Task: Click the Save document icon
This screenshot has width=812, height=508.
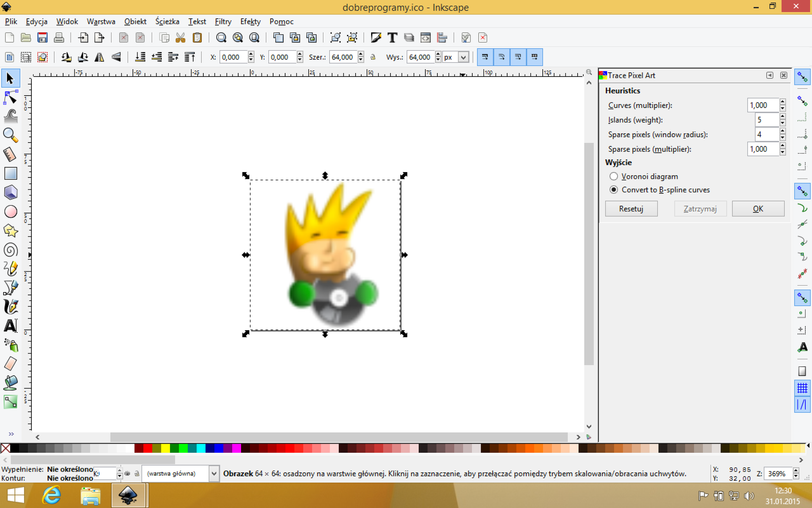Action: pyautogui.click(x=42, y=37)
